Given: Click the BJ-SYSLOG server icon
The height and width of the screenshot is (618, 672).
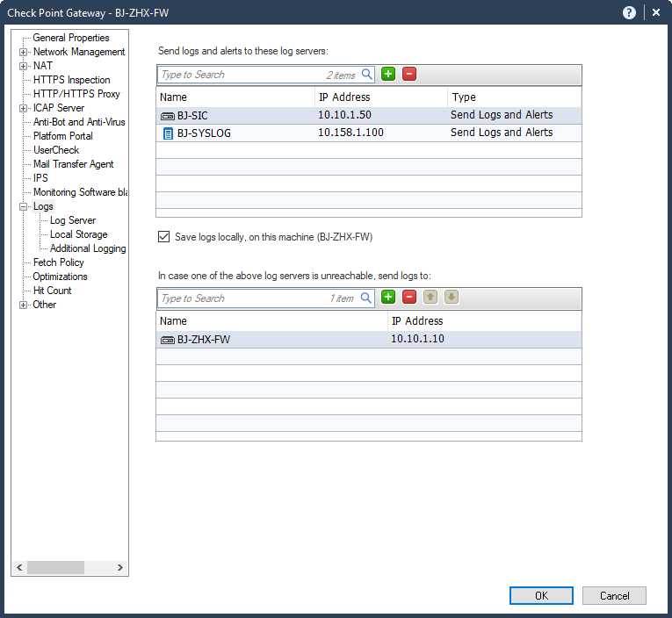Looking at the screenshot, I should pyautogui.click(x=168, y=133).
